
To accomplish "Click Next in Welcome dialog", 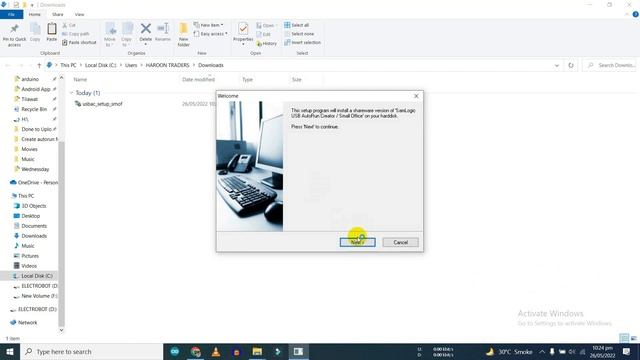I will coord(358,242).
